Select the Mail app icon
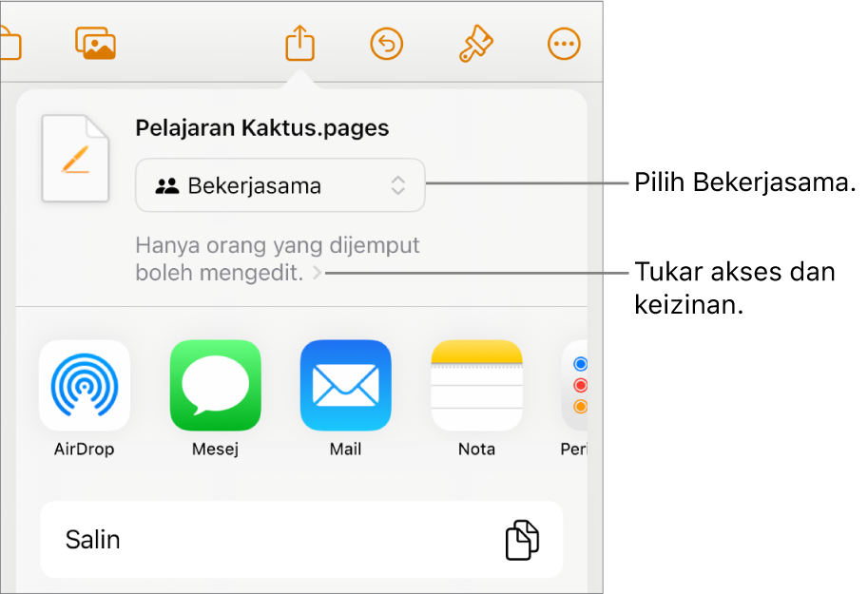 (x=346, y=385)
